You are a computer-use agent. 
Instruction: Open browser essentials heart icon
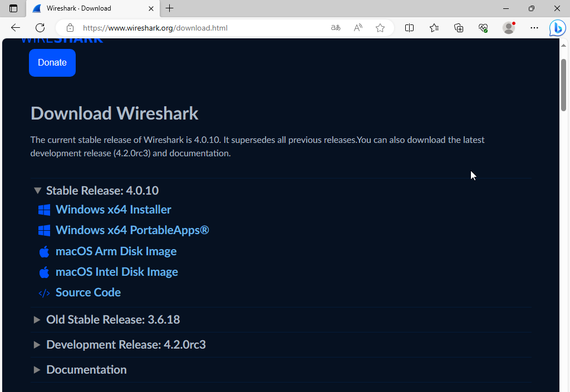pyautogui.click(x=483, y=28)
